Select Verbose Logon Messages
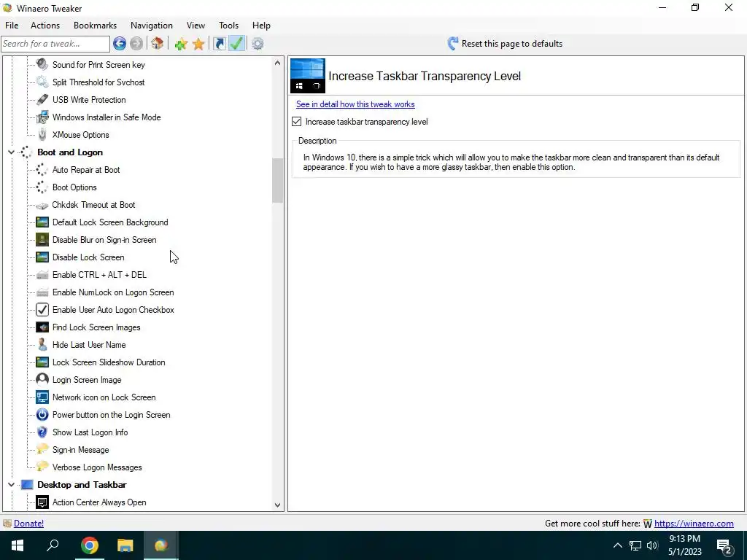Image resolution: width=747 pixels, height=560 pixels. [x=97, y=467]
